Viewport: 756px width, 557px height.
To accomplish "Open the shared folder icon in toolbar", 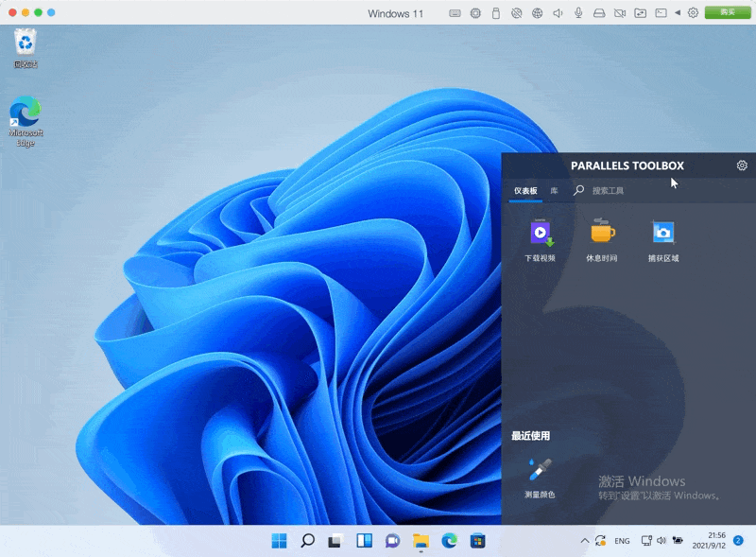I will (641, 13).
